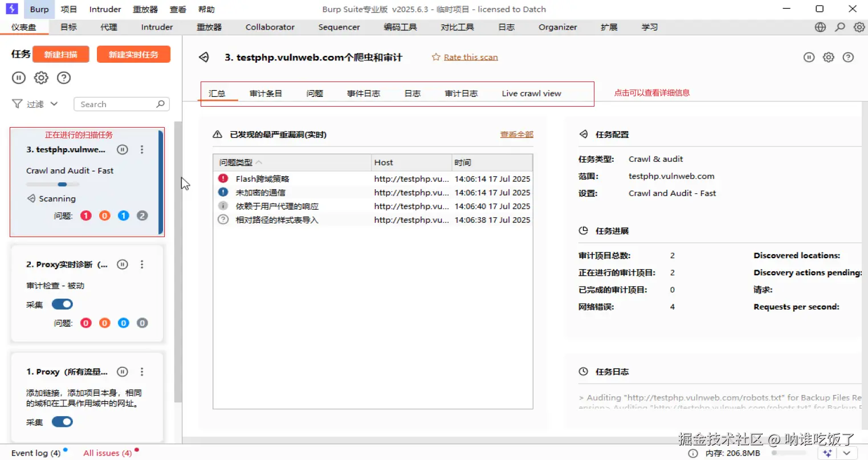Click gray info count on task 3
Viewport: 868px width, 460px height.
(x=142, y=215)
